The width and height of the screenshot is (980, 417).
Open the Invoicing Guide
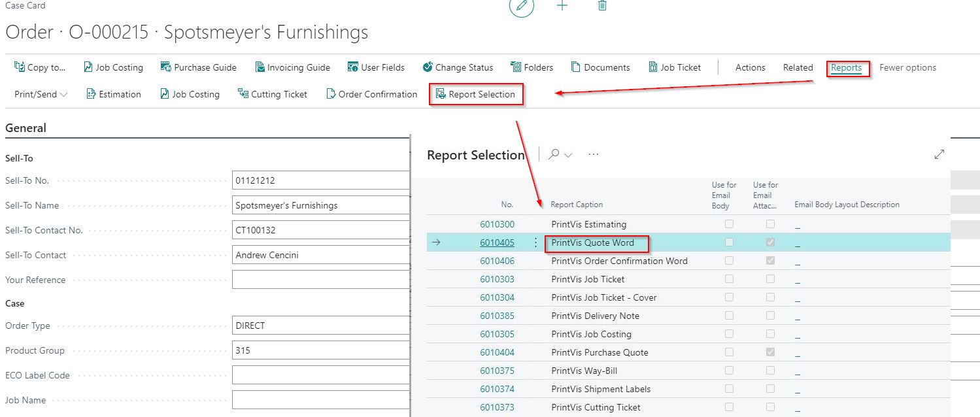point(293,67)
